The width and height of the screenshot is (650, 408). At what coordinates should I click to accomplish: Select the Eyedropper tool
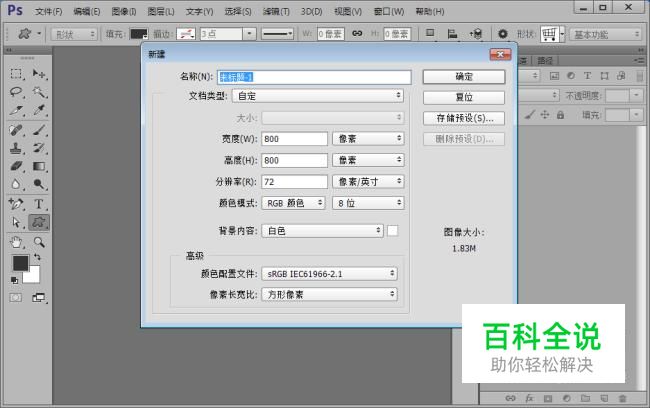click(39, 110)
